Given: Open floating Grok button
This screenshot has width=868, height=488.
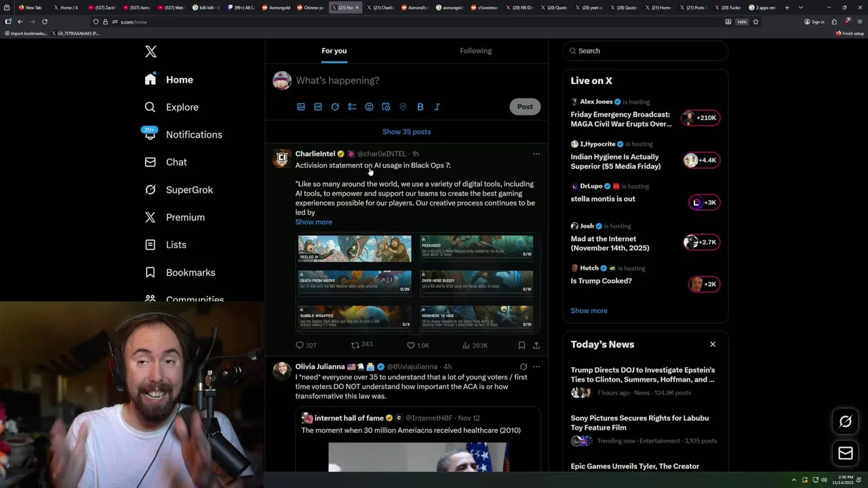Looking at the screenshot, I should pos(846,422).
